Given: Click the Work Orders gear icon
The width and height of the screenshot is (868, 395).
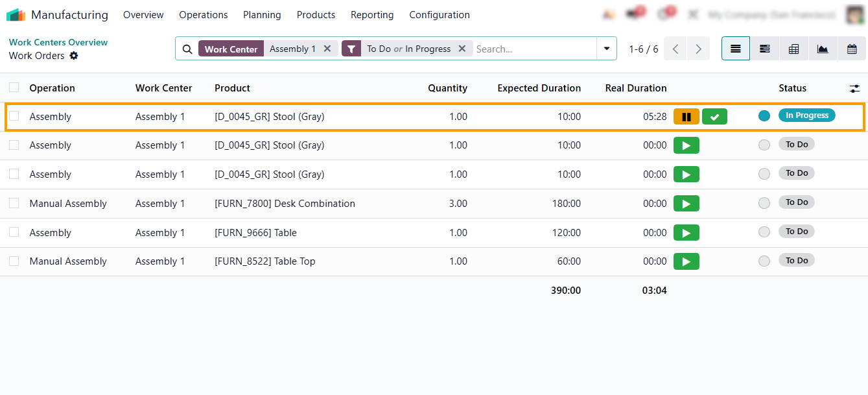Looking at the screenshot, I should [x=74, y=56].
